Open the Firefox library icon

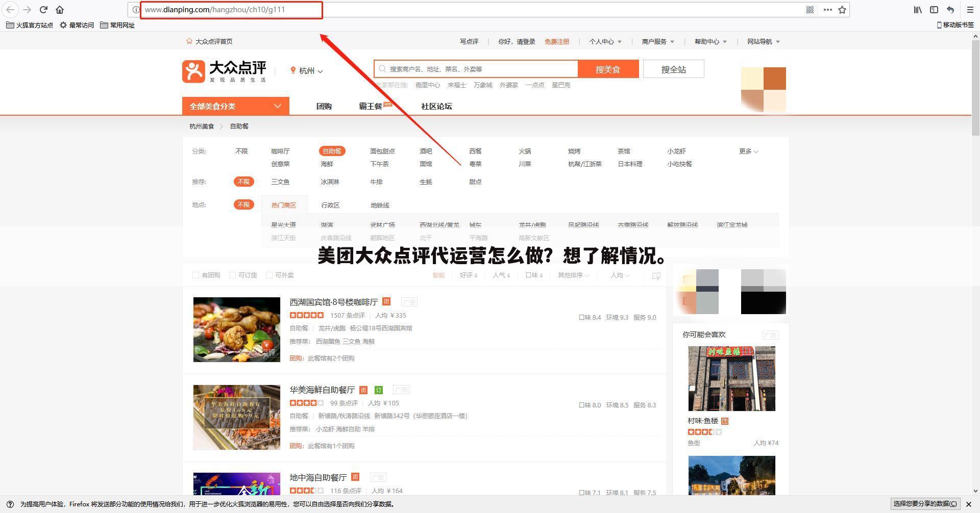pyautogui.click(x=918, y=10)
